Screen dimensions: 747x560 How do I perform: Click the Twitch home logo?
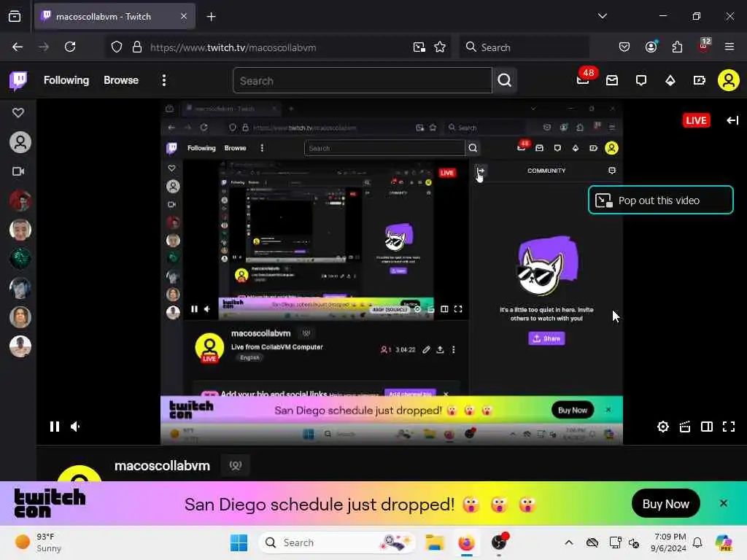pyautogui.click(x=18, y=80)
